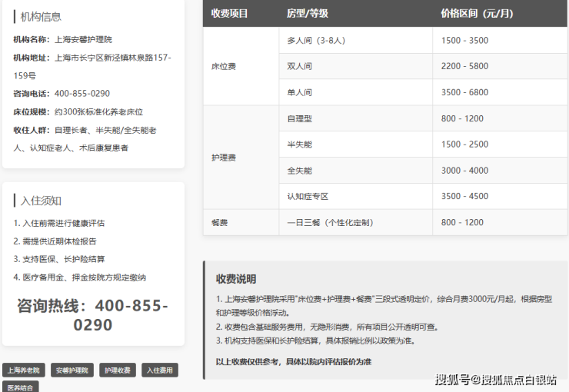
Task: Click the 1500 - 3500 price cell
Action: (500, 40)
